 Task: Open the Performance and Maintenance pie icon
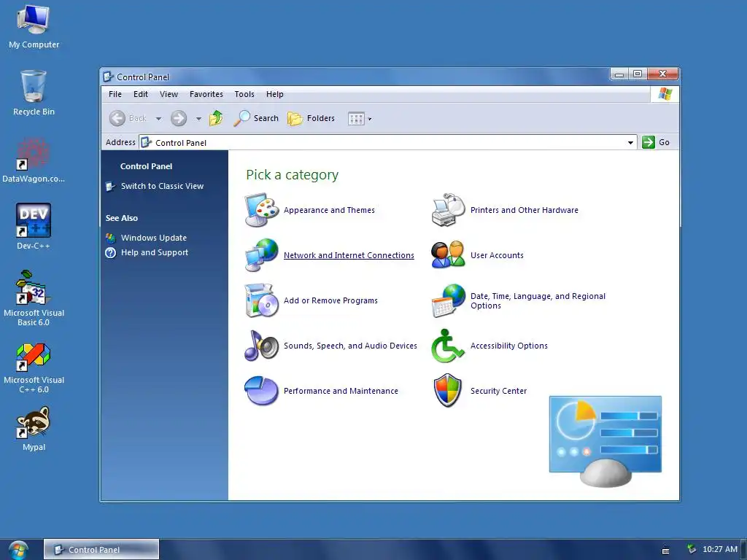point(262,391)
